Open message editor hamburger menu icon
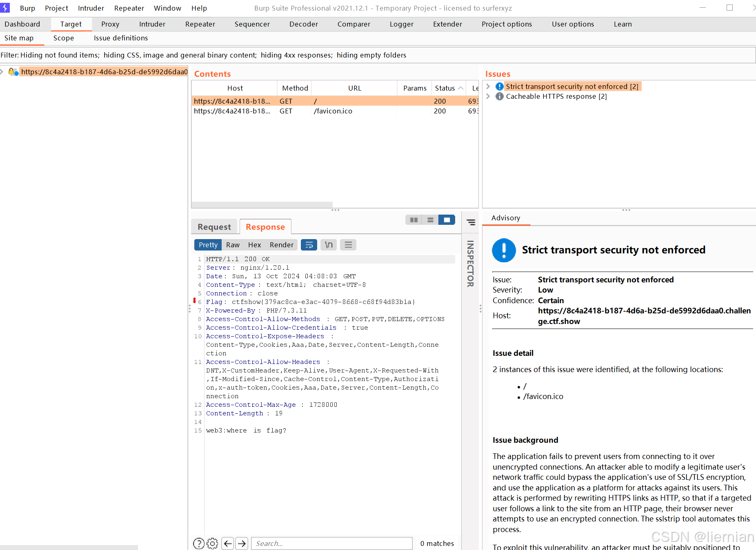The height and width of the screenshot is (550, 756). click(x=348, y=245)
